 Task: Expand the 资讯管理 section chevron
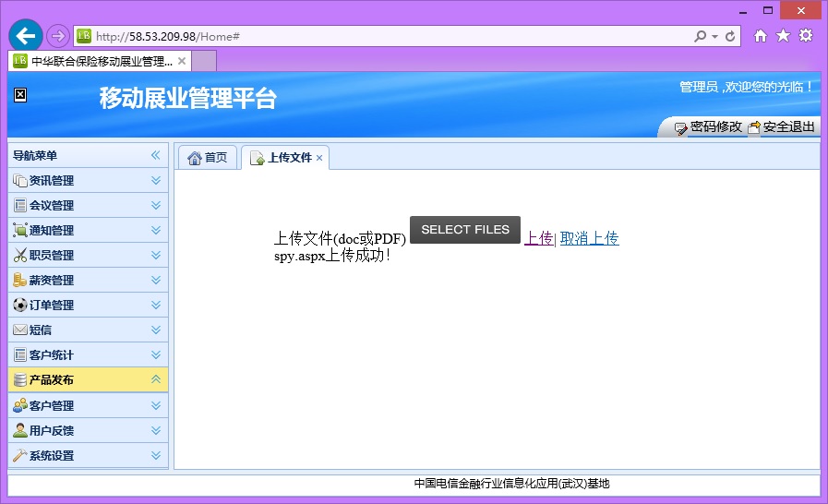tap(156, 180)
